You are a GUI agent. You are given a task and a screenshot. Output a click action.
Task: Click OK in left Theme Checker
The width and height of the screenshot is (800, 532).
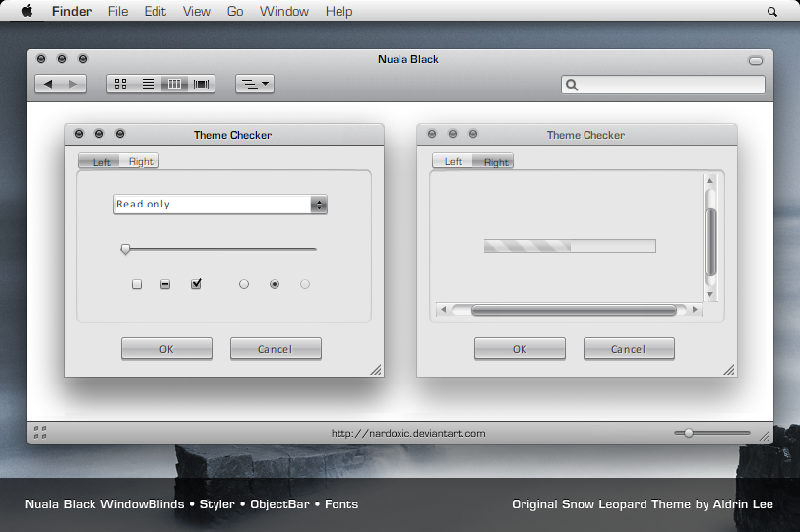point(166,349)
